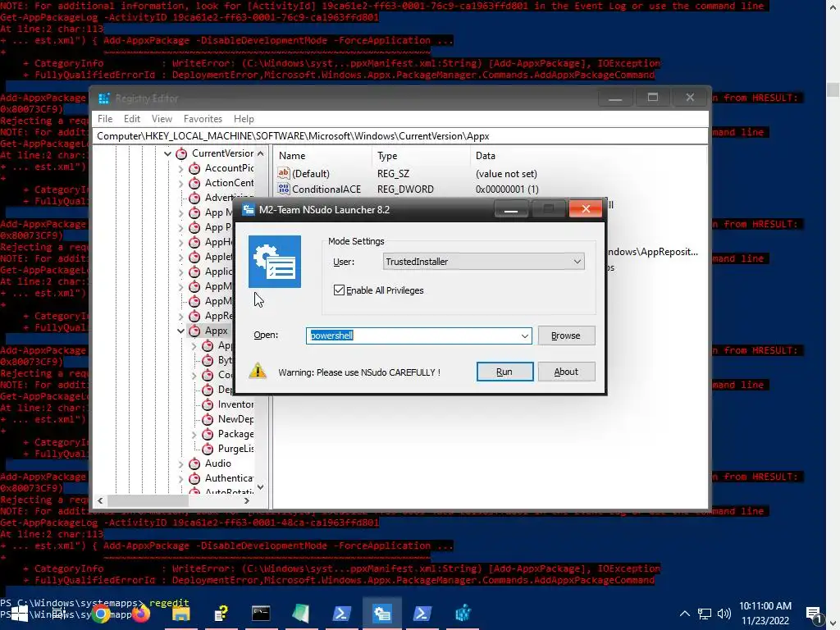Open the Open command combo box arrow
This screenshot has height=630, width=840.
click(524, 336)
